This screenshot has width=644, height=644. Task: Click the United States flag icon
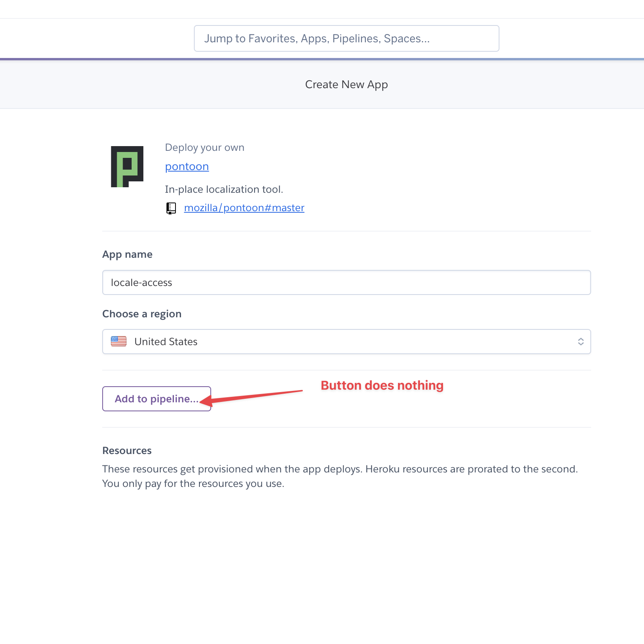pos(119,342)
